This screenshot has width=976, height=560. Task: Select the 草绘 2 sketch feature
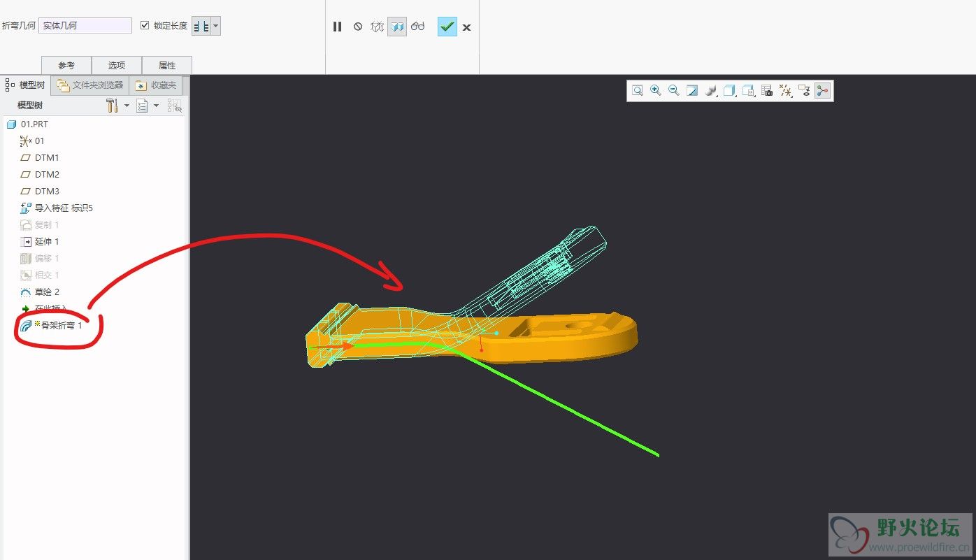[47, 292]
